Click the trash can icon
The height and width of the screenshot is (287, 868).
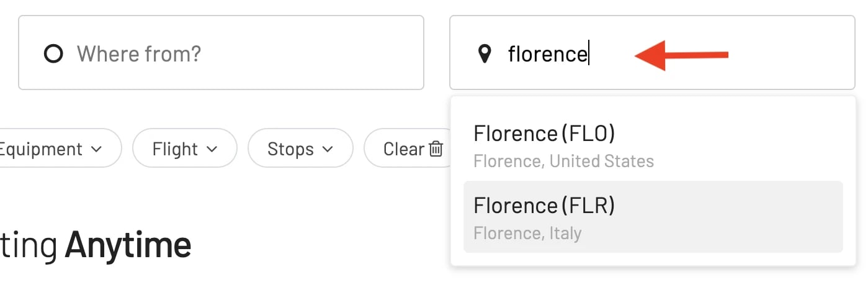pos(436,149)
